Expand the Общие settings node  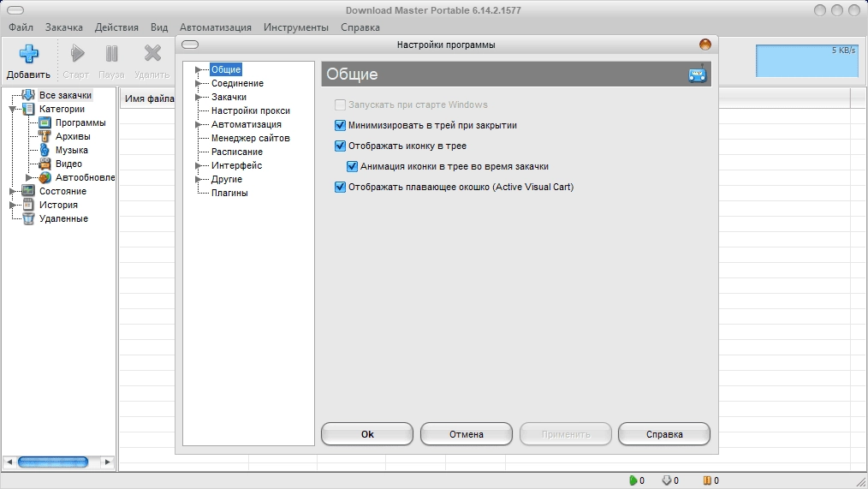click(x=198, y=69)
